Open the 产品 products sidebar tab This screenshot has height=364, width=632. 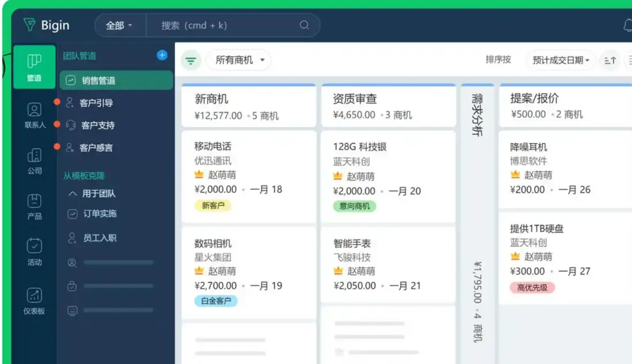(x=35, y=206)
